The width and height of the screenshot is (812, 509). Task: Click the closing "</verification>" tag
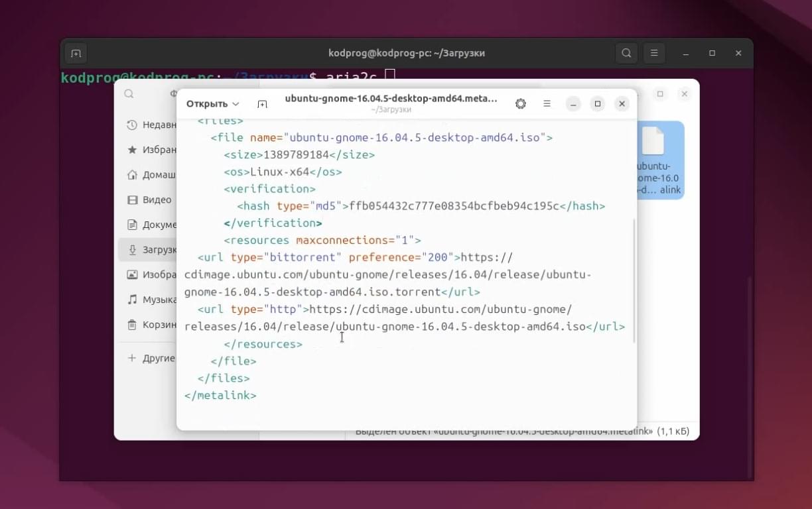tap(273, 223)
